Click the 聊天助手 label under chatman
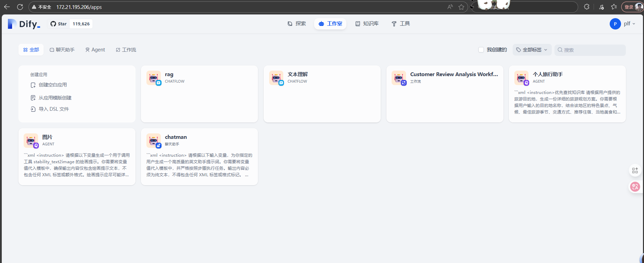 point(172,144)
